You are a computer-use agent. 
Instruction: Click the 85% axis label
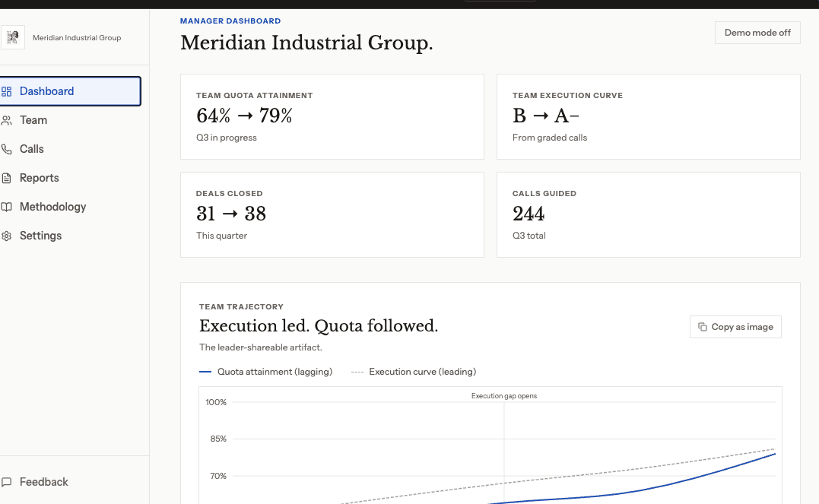(218, 439)
